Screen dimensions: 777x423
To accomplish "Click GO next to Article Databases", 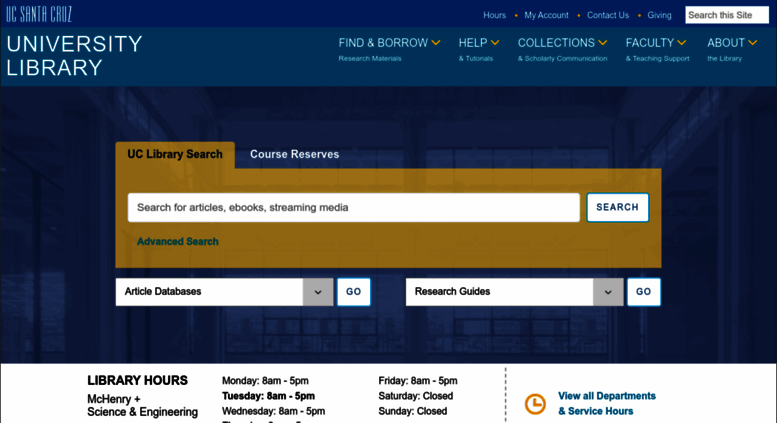I will click(x=353, y=292).
